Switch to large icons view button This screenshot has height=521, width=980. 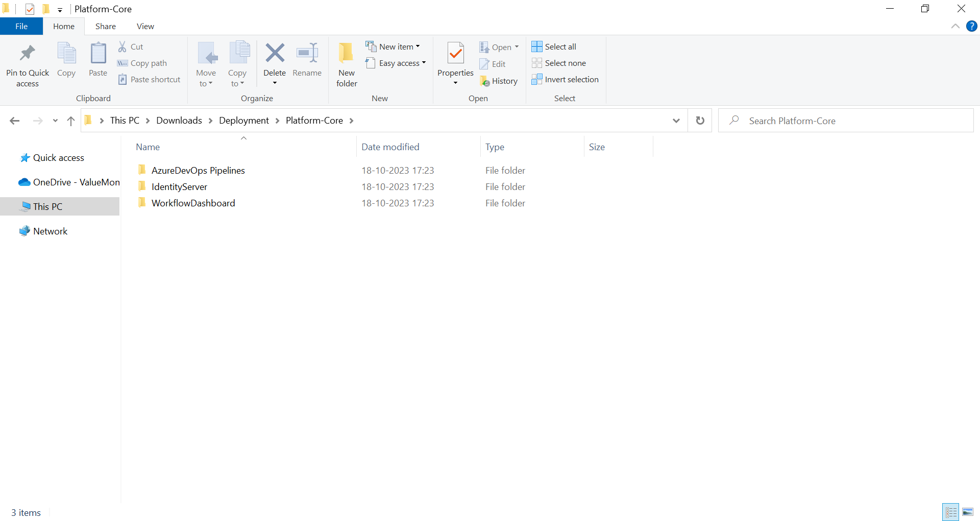(x=968, y=512)
